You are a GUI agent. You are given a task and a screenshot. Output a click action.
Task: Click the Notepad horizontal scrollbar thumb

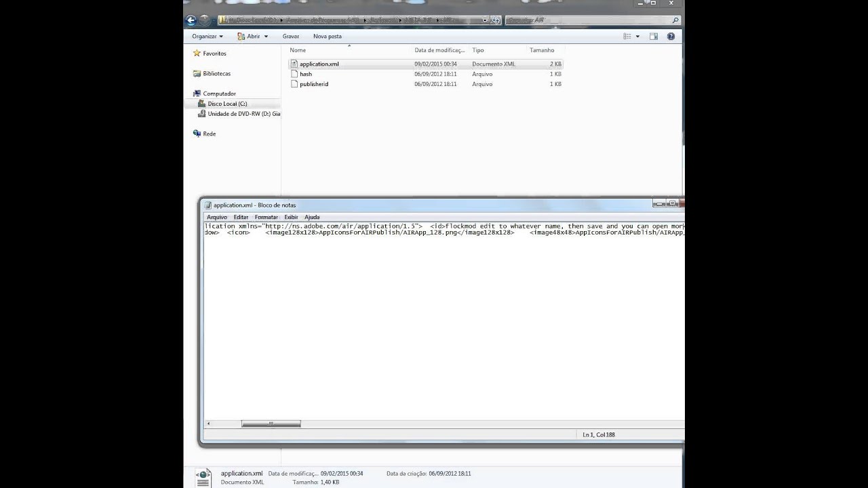coord(271,424)
